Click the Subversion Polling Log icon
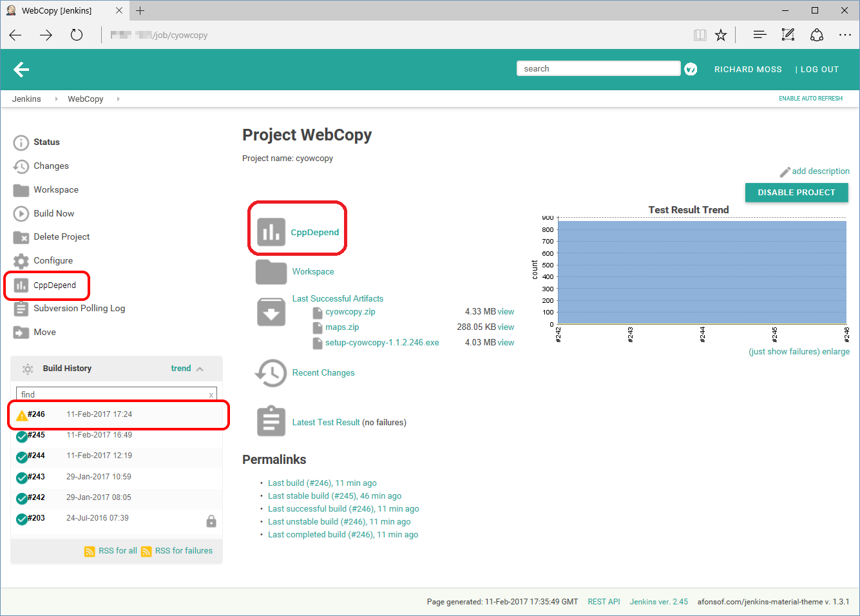The image size is (860, 616). [x=21, y=309]
